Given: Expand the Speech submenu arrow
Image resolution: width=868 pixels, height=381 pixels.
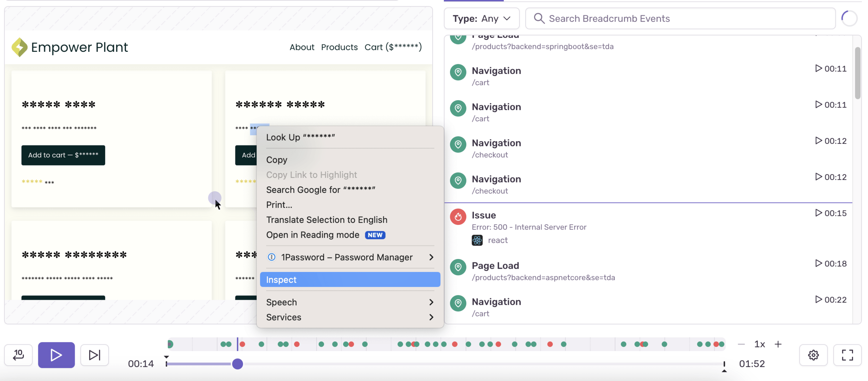Looking at the screenshot, I should click(431, 302).
